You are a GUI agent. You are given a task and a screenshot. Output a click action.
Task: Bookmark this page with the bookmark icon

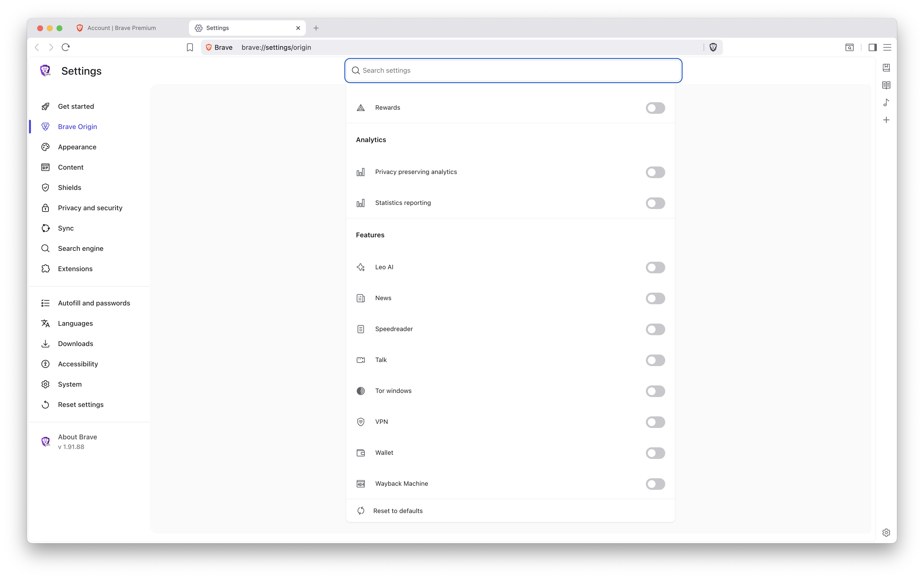[x=189, y=47]
